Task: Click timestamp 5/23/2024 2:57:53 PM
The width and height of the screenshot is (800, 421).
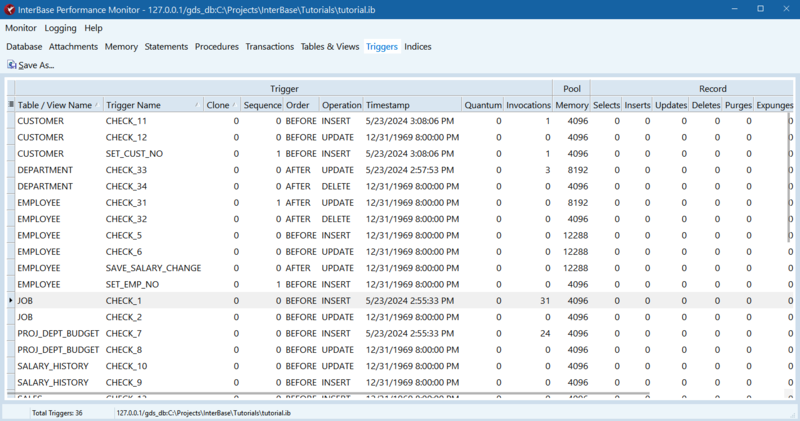Action: 410,170
